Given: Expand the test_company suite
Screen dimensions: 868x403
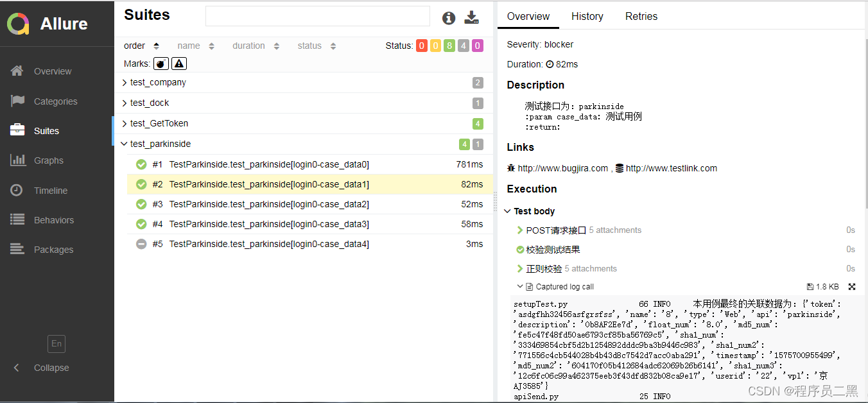Looking at the screenshot, I should (x=304, y=82).
